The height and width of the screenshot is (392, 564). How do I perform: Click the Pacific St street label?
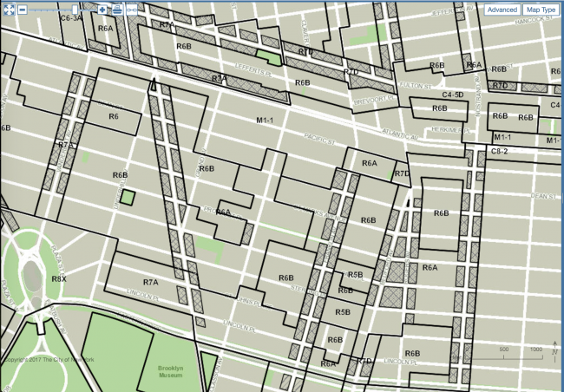pyautogui.click(x=319, y=139)
